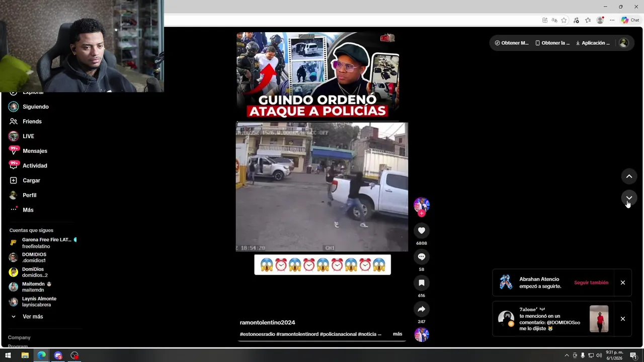The width and height of the screenshot is (644, 362).
Task: Open Abrahan Atencio's avatar in notification
Action: point(506,282)
